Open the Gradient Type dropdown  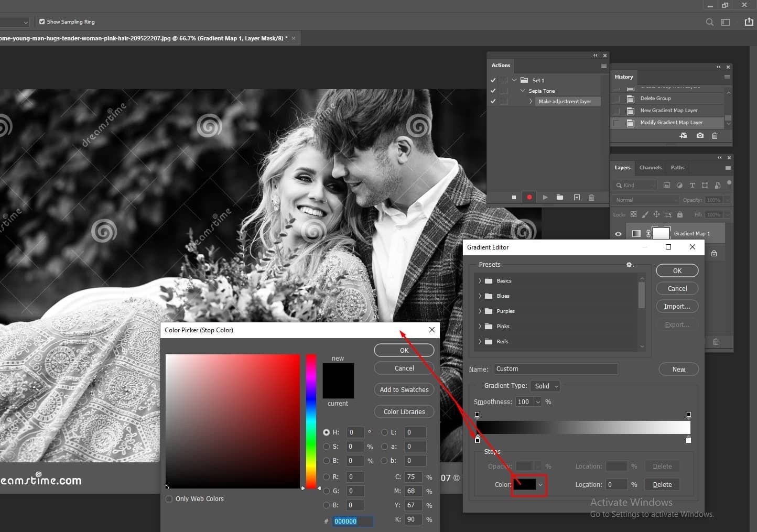coord(545,386)
